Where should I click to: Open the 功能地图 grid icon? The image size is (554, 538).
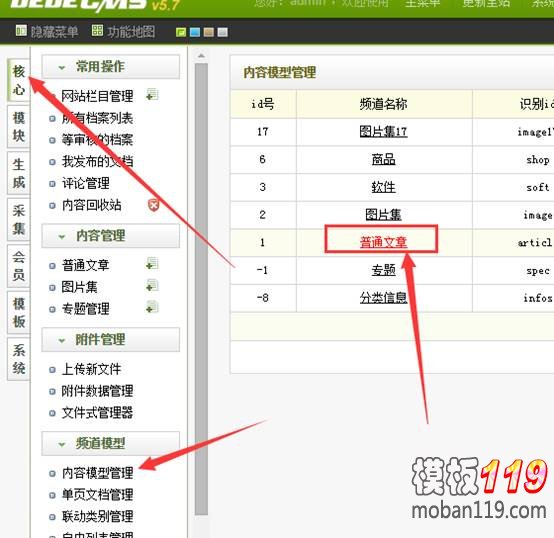click(97, 31)
